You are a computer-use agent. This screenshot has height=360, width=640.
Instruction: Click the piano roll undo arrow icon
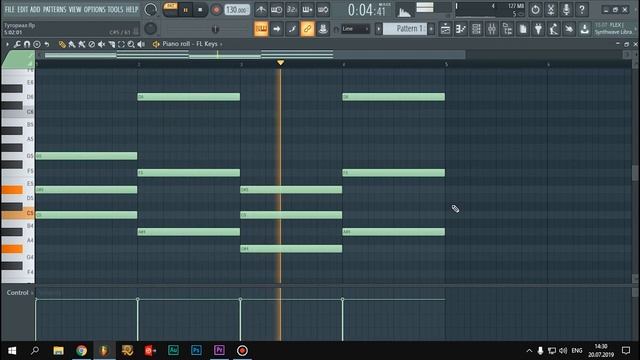pos(47,44)
